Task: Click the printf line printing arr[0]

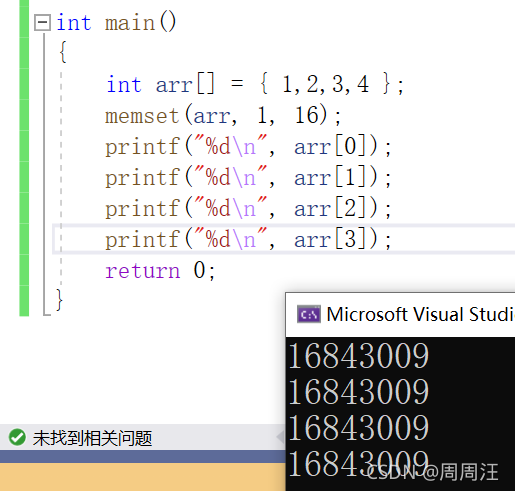Action: [x=248, y=146]
